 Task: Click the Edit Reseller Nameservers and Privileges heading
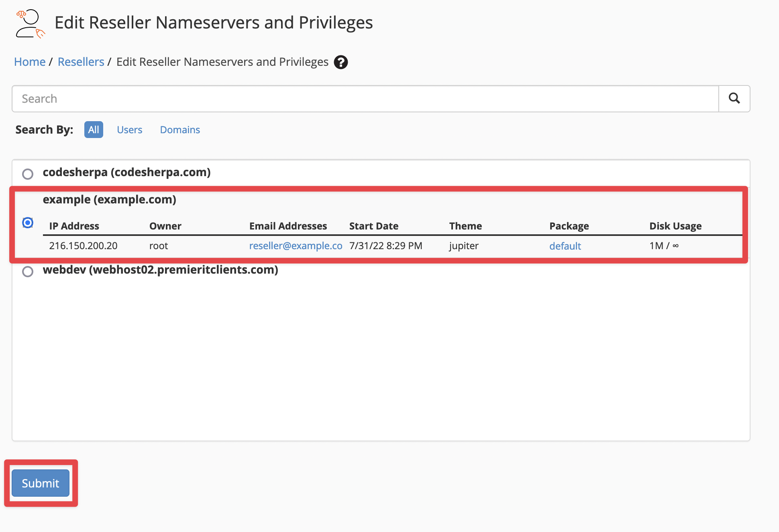[214, 22]
